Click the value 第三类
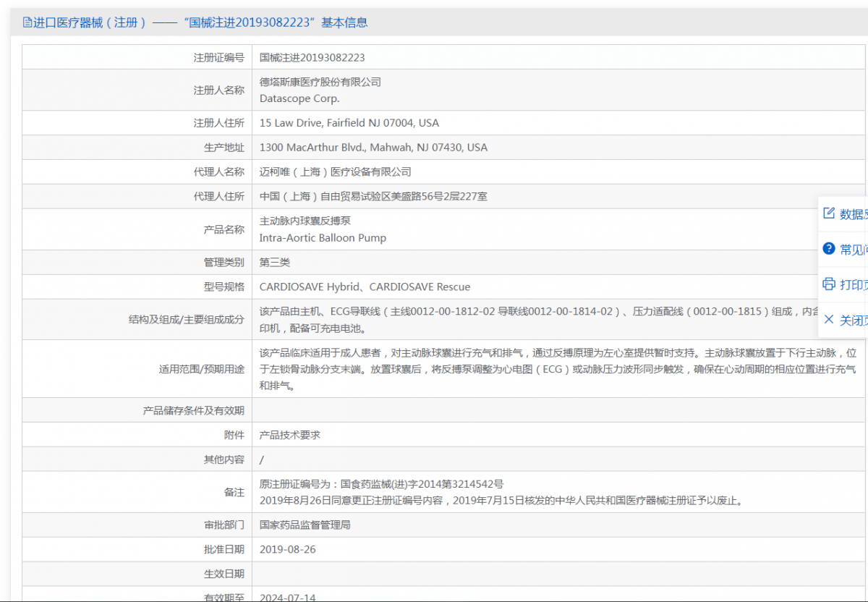The image size is (868, 602). [x=275, y=263]
